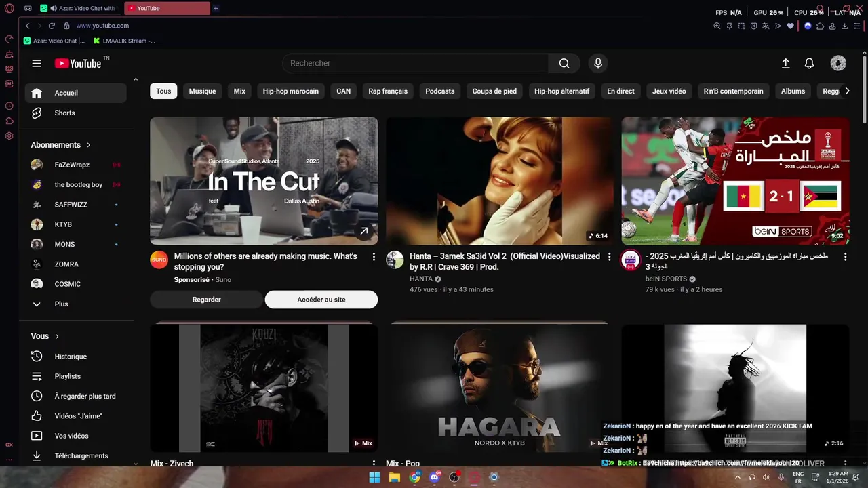Image resolution: width=868 pixels, height=488 pixels.
Task: Open the YouTube hamburger guide menu
Action: pyautogui.click(x=37, y=63)
